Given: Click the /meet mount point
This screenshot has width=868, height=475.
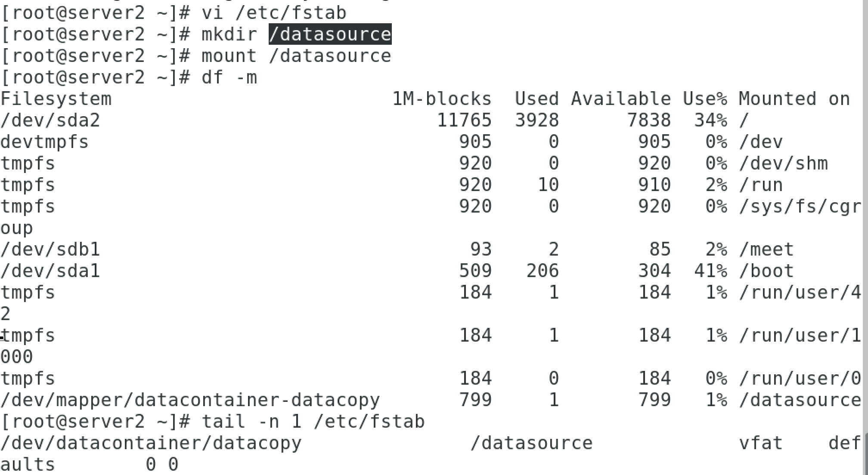Looking at the screenshot, I should tap(766, 250).
